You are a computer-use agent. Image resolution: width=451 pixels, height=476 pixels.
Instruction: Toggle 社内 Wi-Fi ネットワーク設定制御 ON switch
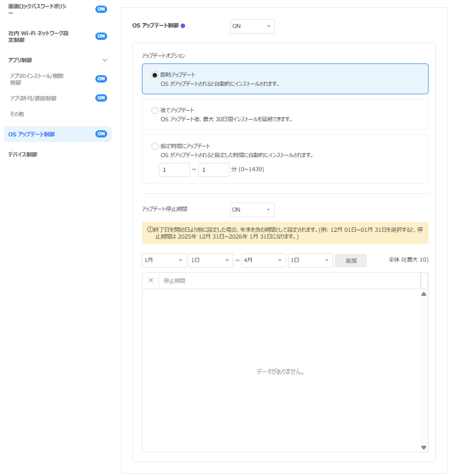click(101, 36)
